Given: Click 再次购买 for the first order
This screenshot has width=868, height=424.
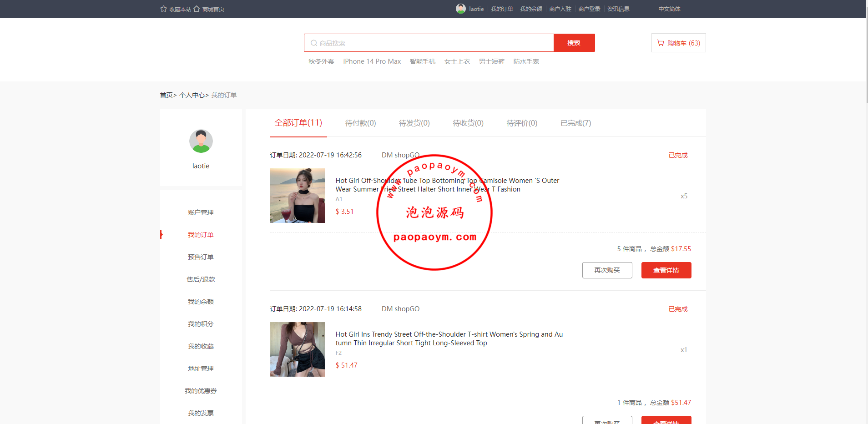Looking at the screenshot, I should point(607,270).
